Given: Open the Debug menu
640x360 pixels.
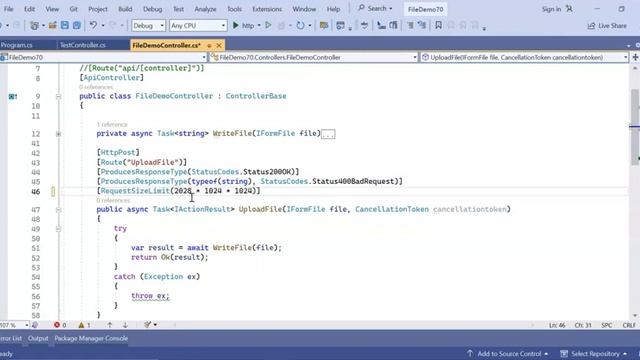Looking at the screenshot, I should 153,9.
